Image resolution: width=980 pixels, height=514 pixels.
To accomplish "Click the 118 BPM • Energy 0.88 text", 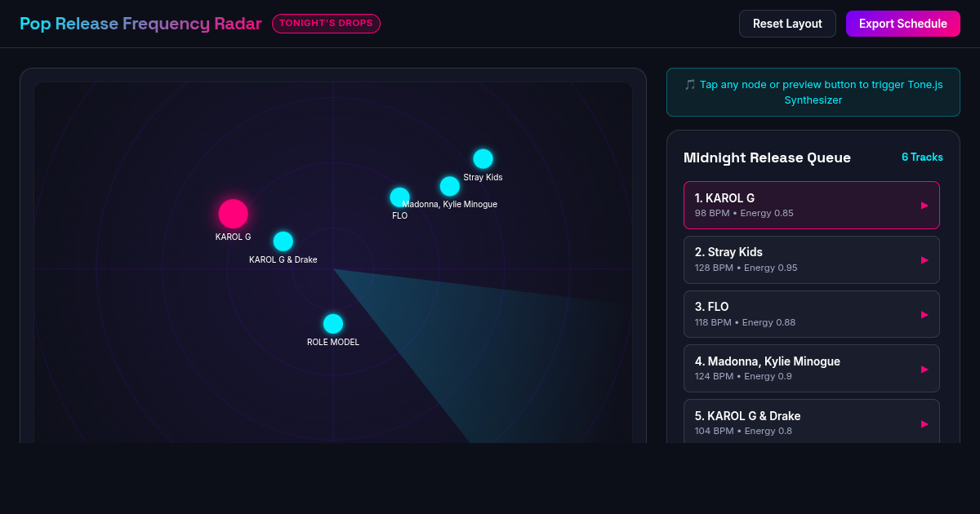I will click(x=745, y=322).
